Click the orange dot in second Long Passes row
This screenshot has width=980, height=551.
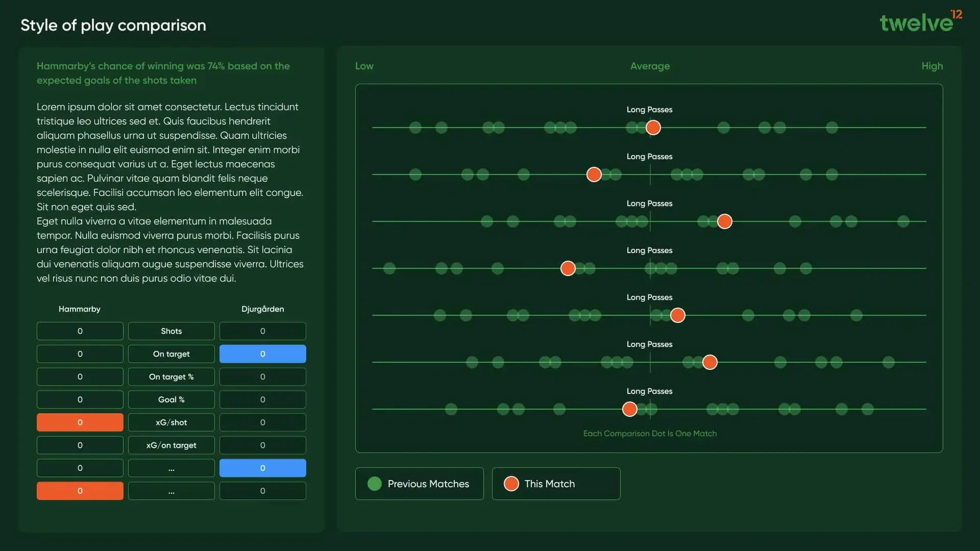594,174
